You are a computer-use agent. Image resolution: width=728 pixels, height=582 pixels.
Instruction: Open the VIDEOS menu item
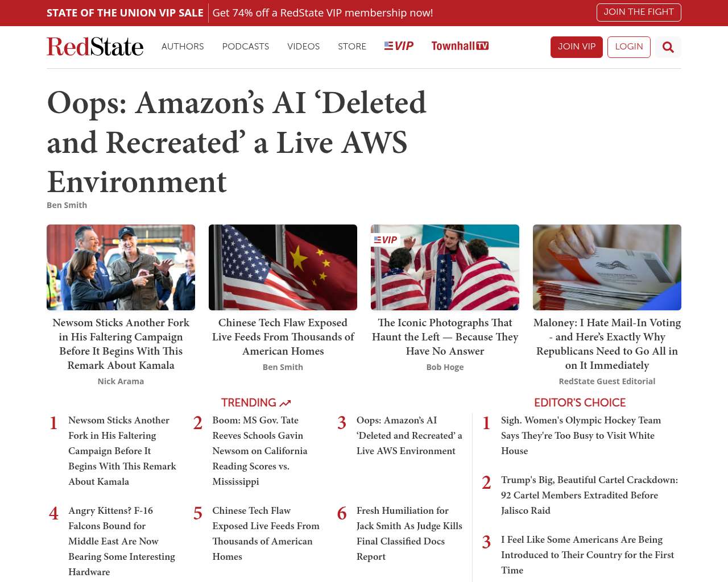coord(304,47)
